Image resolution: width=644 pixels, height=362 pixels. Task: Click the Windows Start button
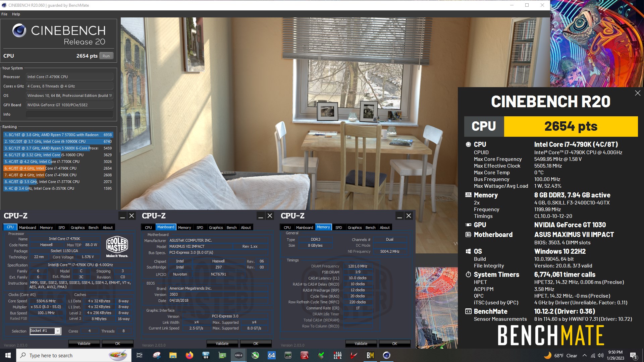tap(8, 355)
